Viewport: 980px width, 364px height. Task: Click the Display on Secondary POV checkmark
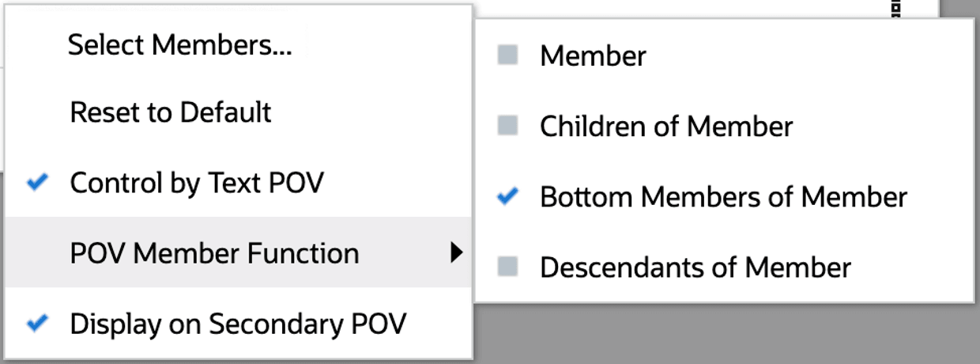(37, 323)
